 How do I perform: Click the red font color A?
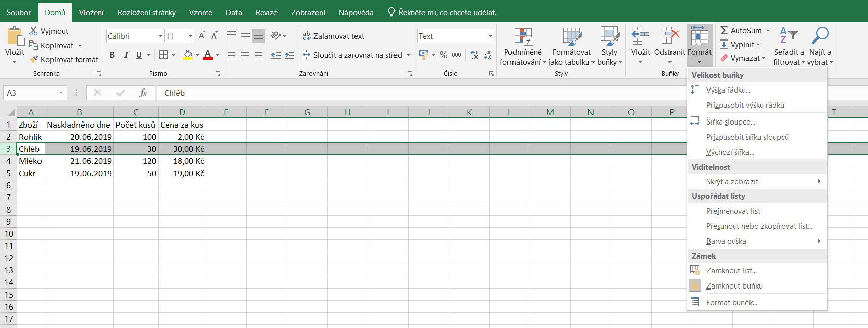(208, 55)
